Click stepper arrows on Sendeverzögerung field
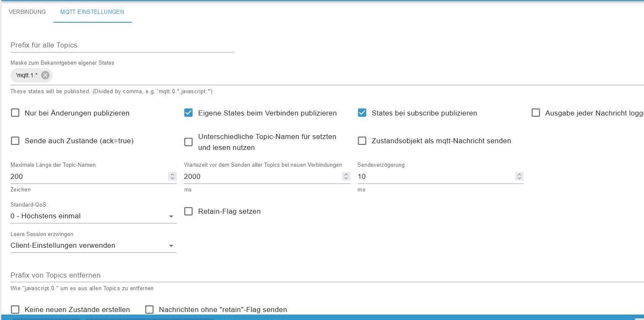This screenshot has width=644, height=320. click(519, 176)
